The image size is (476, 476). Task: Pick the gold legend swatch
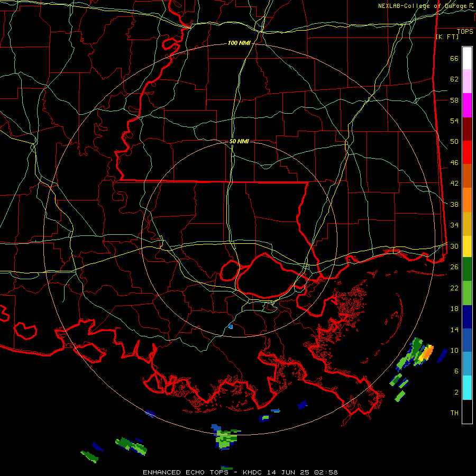(x=467, y=224)
